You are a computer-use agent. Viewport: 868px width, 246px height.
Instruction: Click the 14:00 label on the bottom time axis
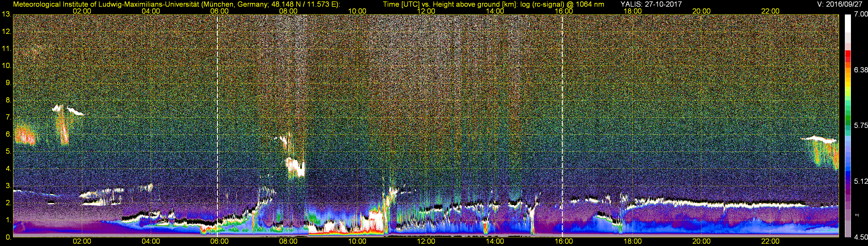tap(495, 241)
